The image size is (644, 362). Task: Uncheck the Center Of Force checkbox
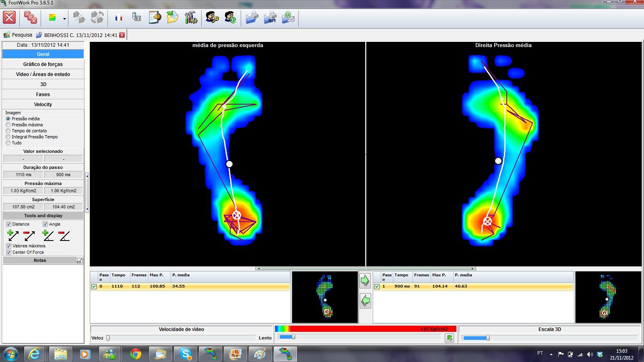click(8, 252)
